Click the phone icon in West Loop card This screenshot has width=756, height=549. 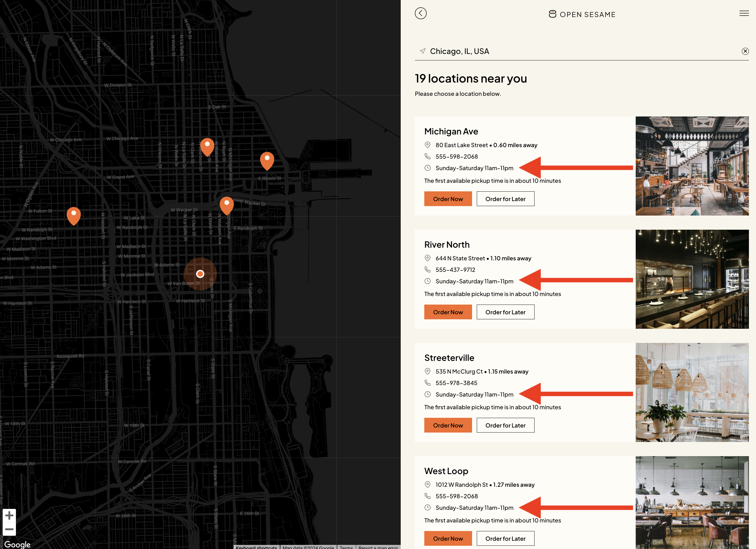point(427,496)
